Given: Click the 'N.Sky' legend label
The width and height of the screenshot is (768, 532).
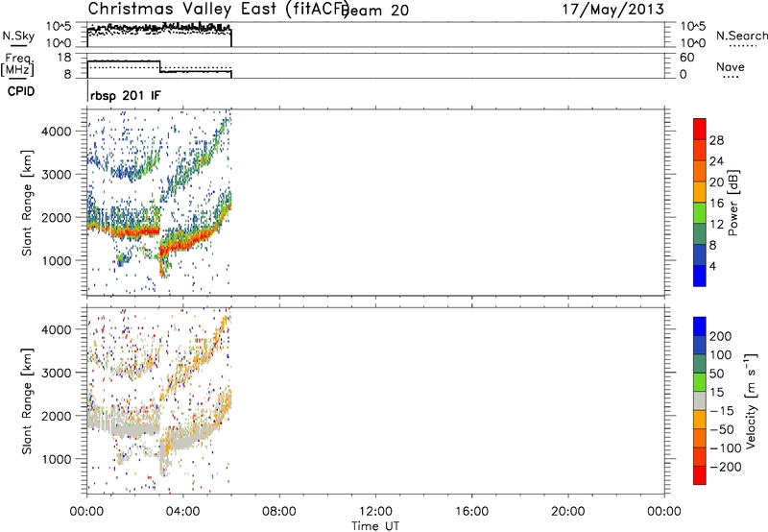Looking at the screenshot, I should (18, 36).
